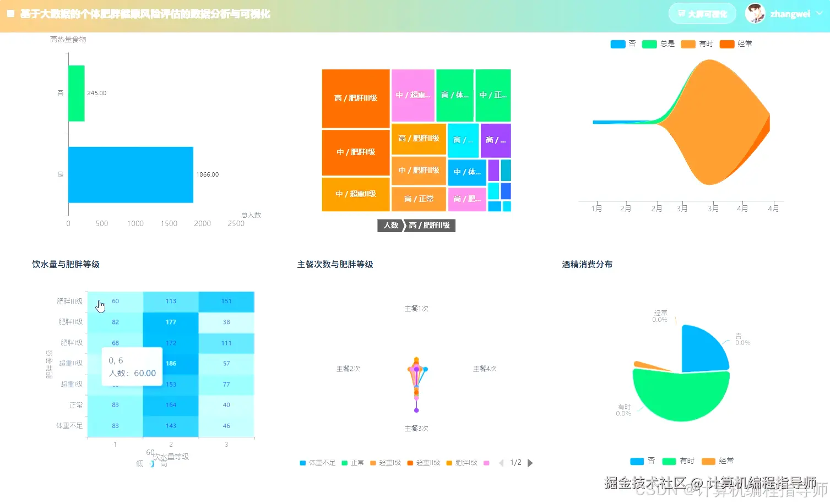This screenshot has height=504, width=830.
Task: Click the blue 是 bar labeled 1866.00
Action: [x=131, y=174]
